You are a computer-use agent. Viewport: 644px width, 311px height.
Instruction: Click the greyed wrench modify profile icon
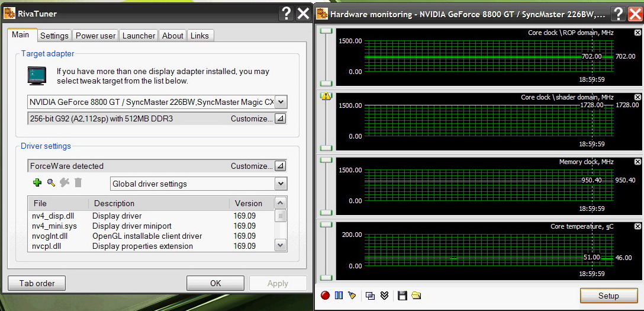click(65, 183)
